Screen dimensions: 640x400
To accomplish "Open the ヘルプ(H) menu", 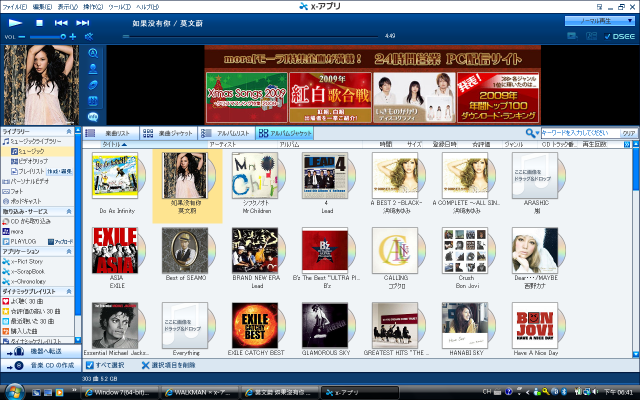I will (147, 7).
